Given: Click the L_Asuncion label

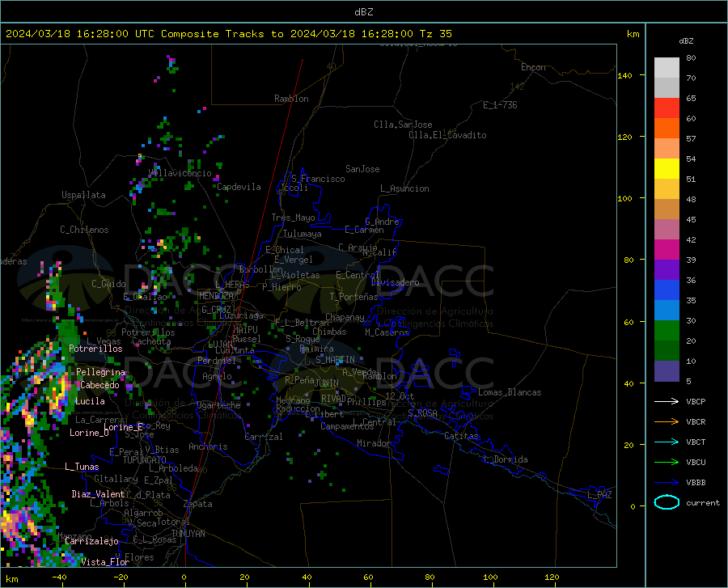Looking at the screenshot, I should click(404, 188).
